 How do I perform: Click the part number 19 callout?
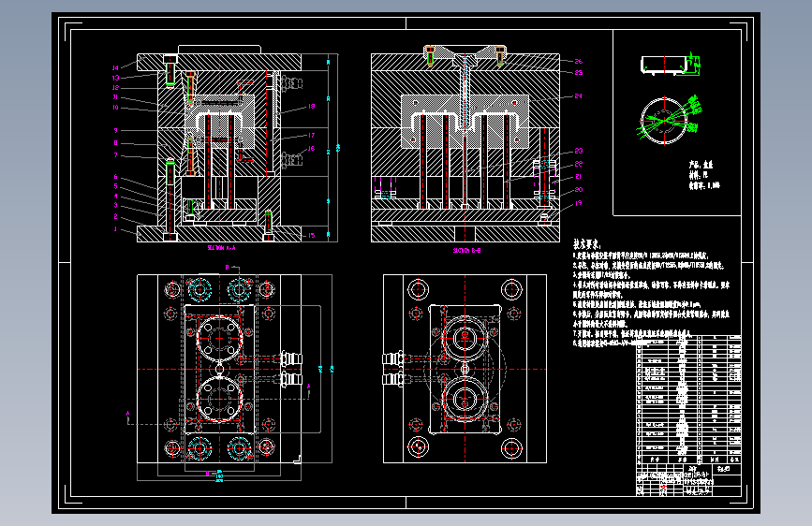[579, 203]
